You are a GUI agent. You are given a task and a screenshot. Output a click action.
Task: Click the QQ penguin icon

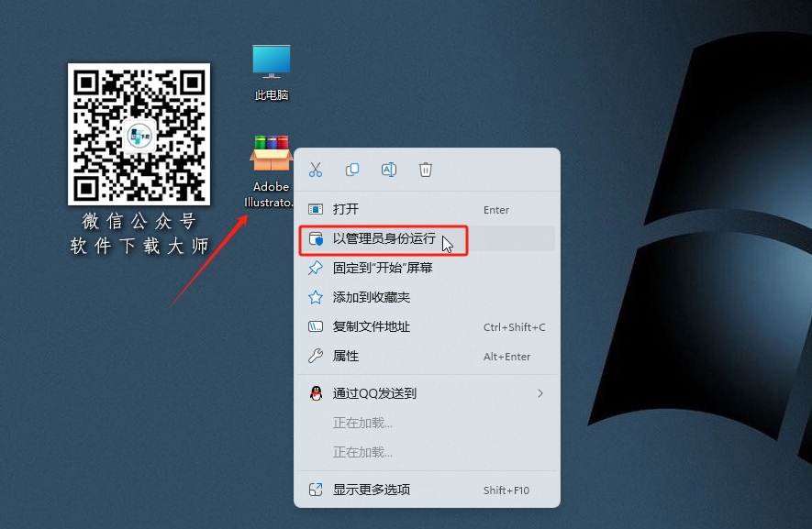316,393
